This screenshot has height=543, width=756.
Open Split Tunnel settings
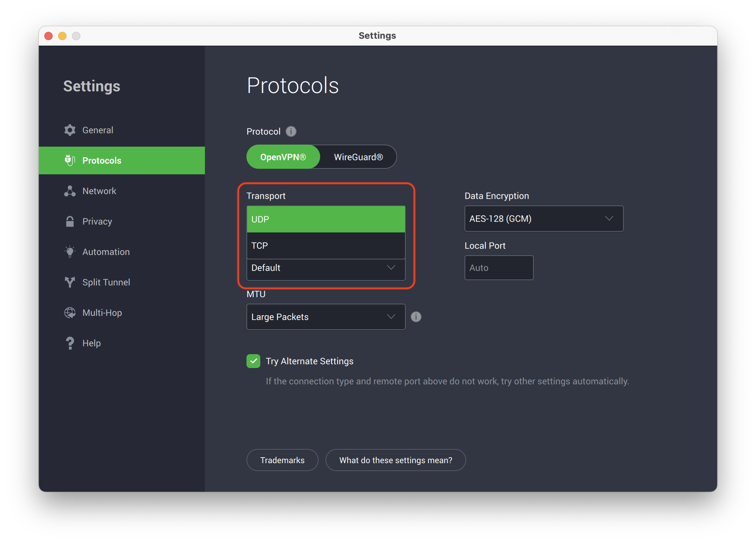pyautogui.click(x=122, y=282)
